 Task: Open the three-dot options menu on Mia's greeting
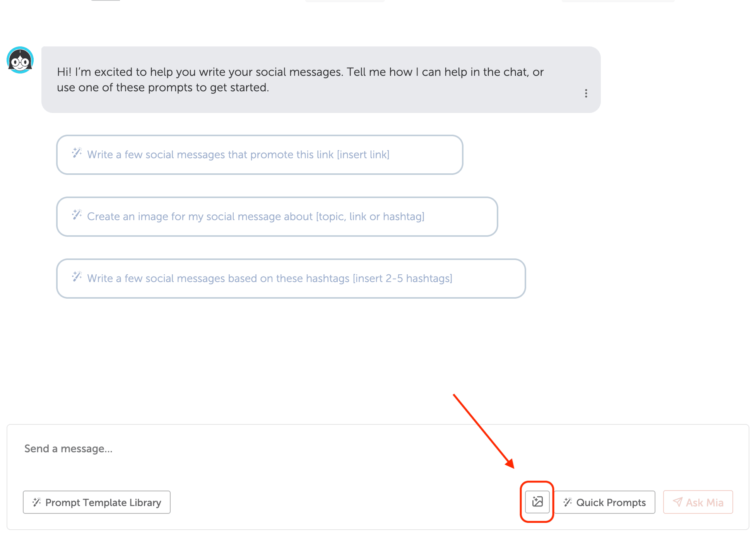click(586, 94)
